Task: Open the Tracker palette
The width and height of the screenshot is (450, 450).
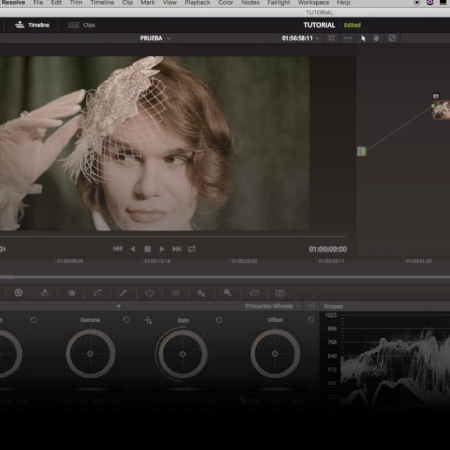Action: (176, 293)
